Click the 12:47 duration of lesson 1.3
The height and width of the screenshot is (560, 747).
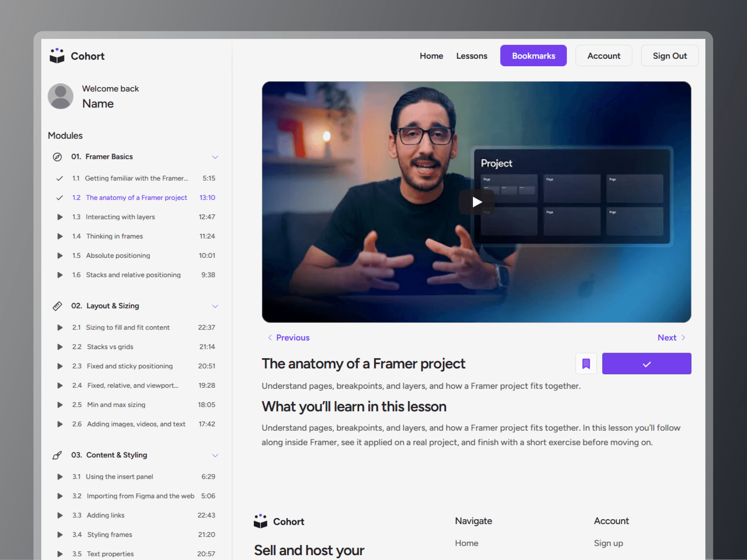[207, 217]
